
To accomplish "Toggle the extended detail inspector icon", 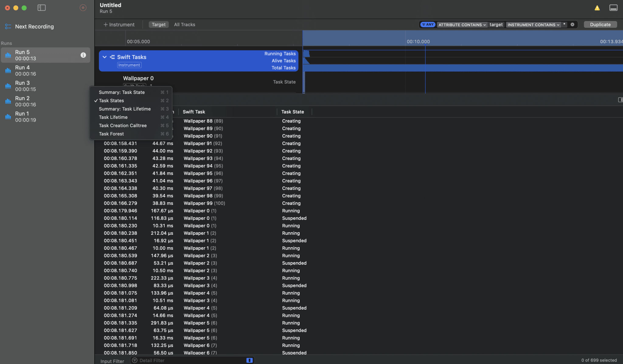I will point(620,100).
